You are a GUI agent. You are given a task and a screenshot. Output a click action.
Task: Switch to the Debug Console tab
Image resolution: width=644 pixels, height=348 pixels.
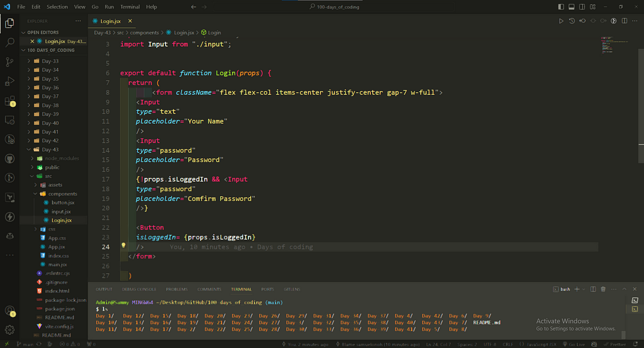pos(139,289)
